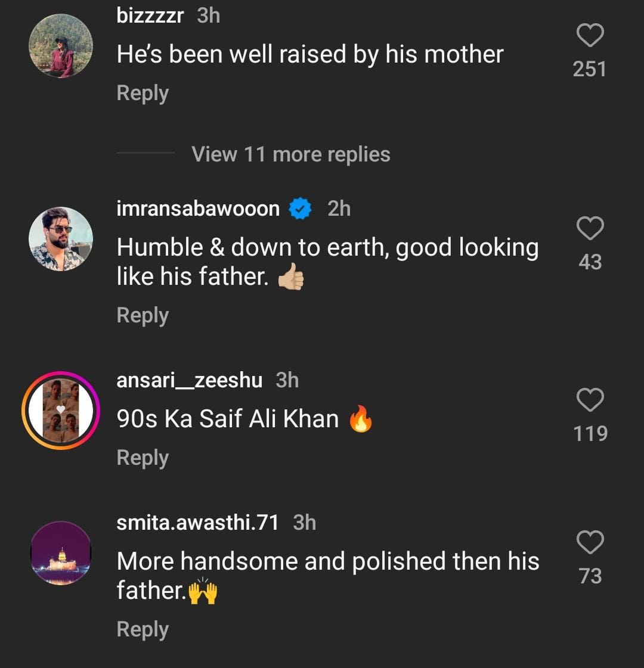This screenshot has height=668, width=644.
Task: Reply to the 90s Ka Saif Ali Khan comment
Action: coord(143,458)
